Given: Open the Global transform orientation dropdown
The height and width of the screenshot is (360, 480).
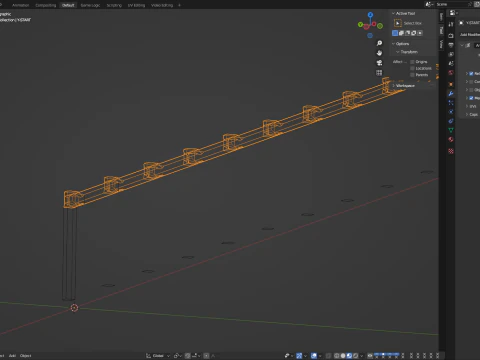Looking at the screenshot, I should [x=158, y=356].
